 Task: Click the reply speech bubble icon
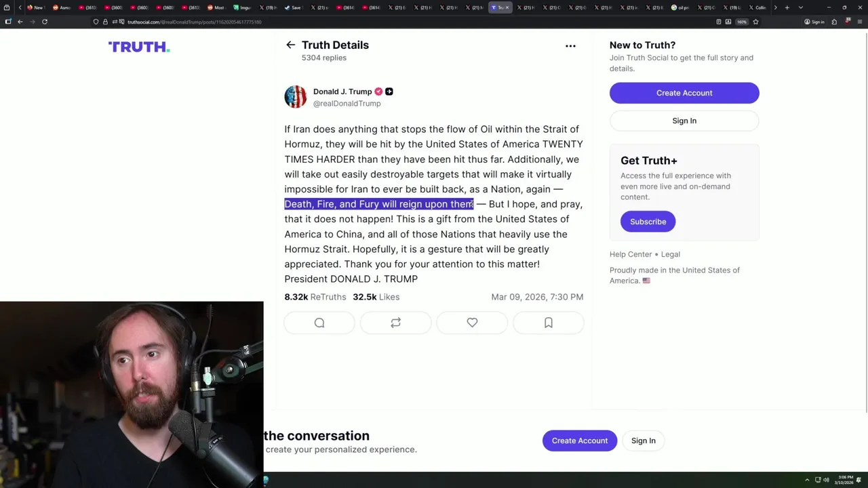[x=319, y=323]
